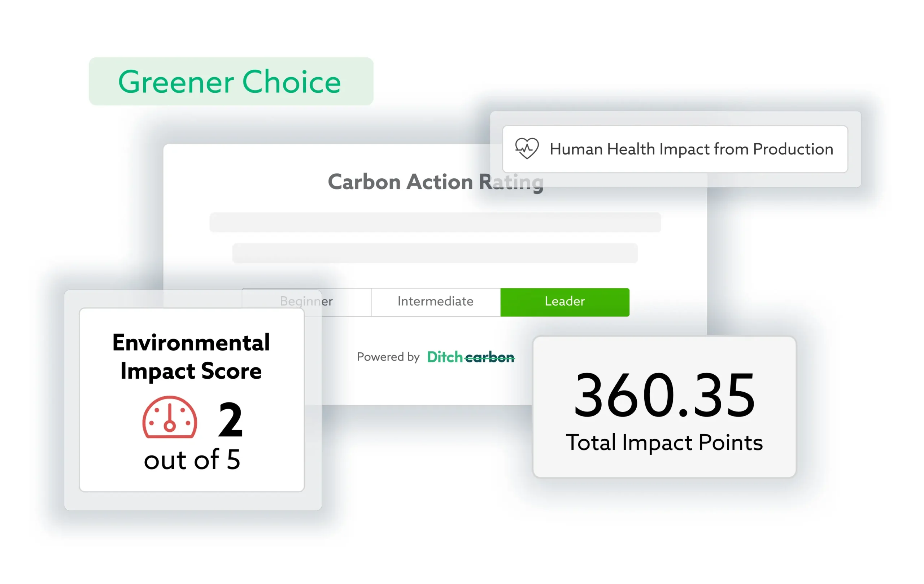Click the green 'Ditch' logo word
Screen dimensions: 924x584
445,357
